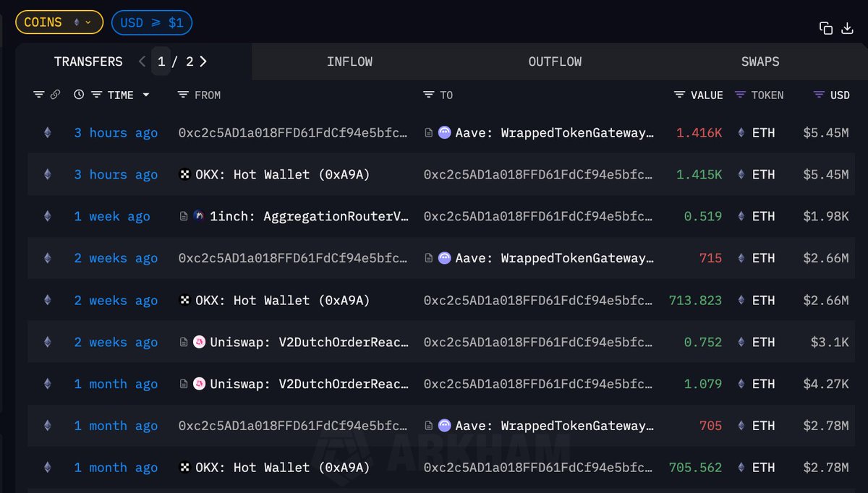Click the TOKEN column filter icon
The width and height of the screenshot is (868, 493).
(740, 95)
